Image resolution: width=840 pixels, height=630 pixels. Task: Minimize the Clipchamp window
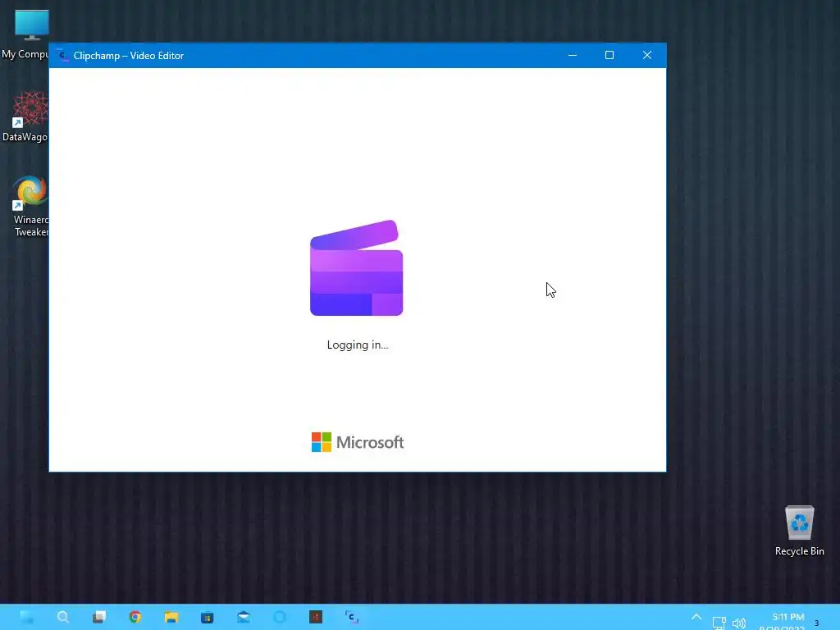[x=572, y=55]
